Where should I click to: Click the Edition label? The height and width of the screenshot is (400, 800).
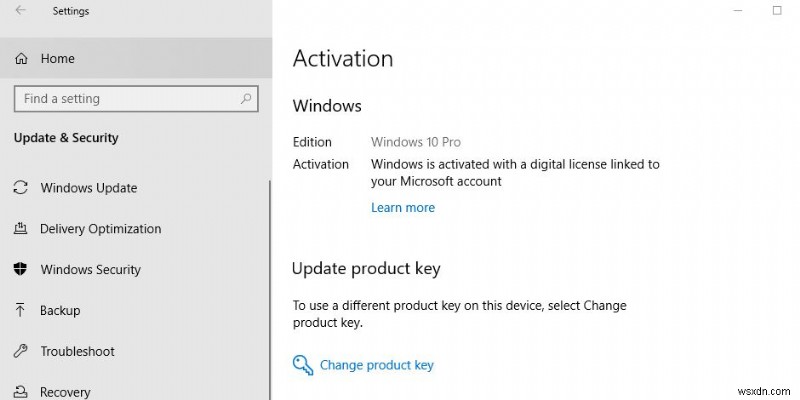312,142
